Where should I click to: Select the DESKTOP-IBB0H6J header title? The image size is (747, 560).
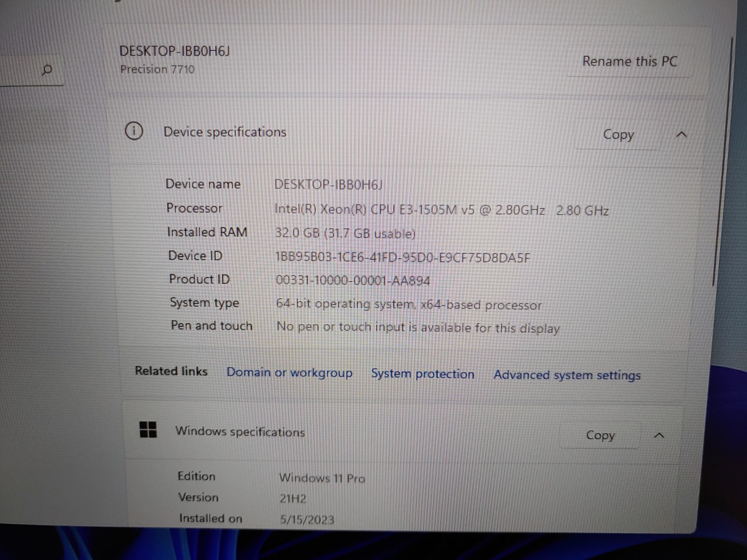click(175, 51)
